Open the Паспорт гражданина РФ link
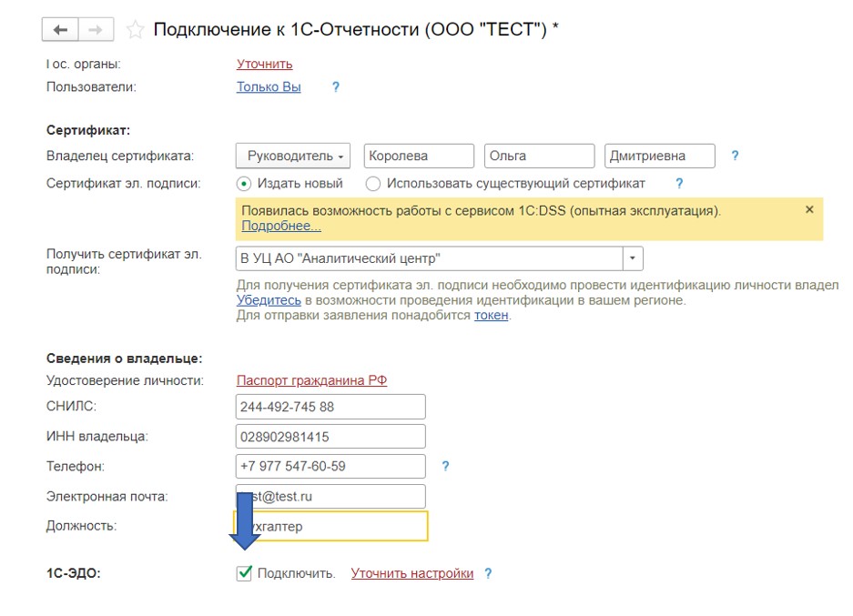 pos(311,380)
